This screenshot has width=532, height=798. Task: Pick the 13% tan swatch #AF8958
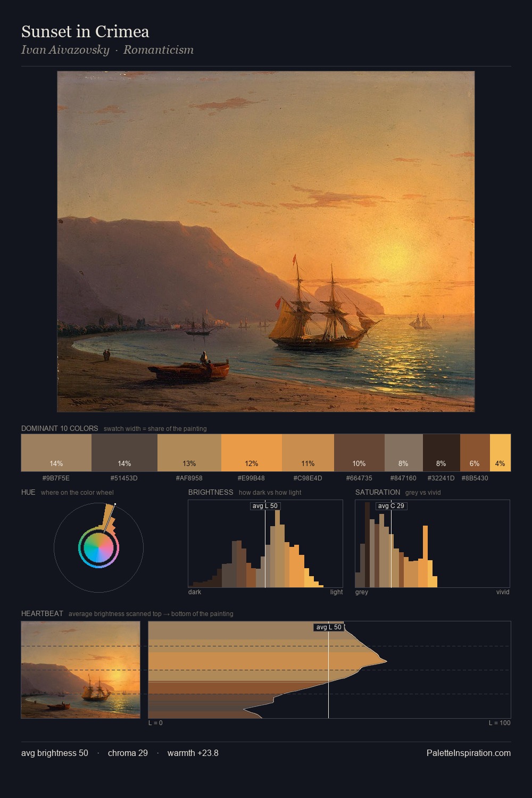(189, 453)
